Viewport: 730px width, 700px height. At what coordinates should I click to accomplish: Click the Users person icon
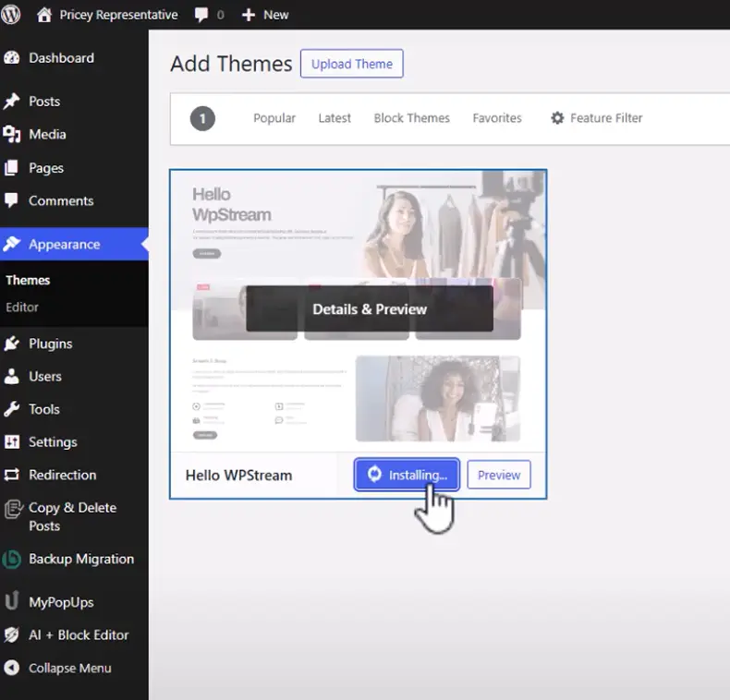pos(12,376)
